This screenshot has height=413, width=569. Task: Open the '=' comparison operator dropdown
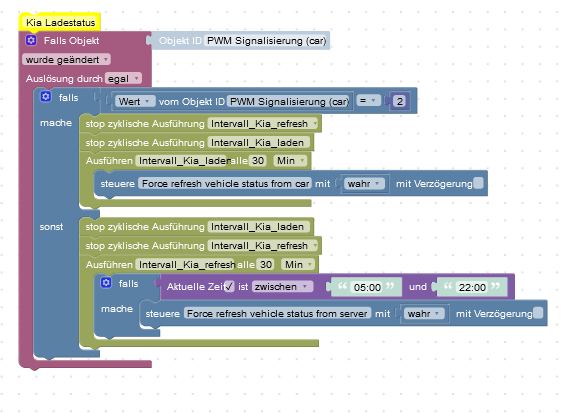point(368,101)
